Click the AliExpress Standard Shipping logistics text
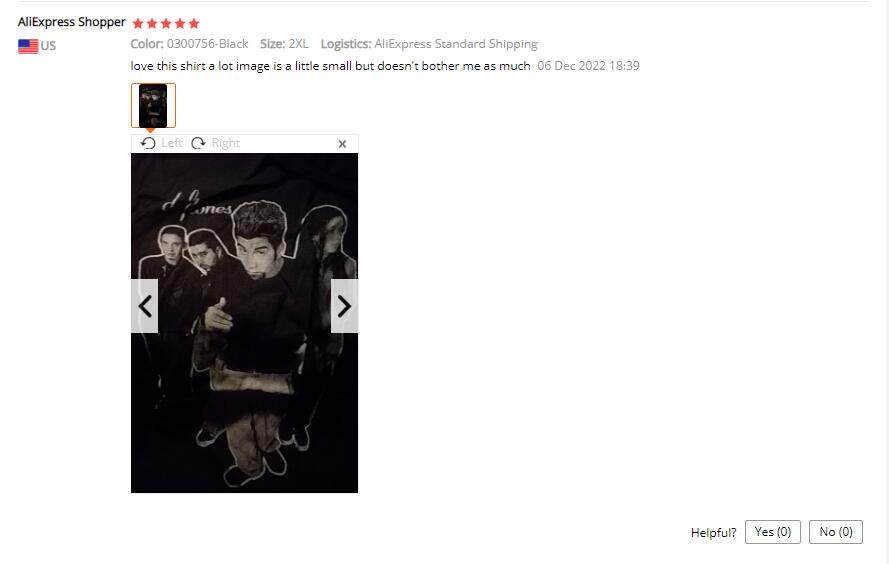The image size is (889, 564). [456, 44]
